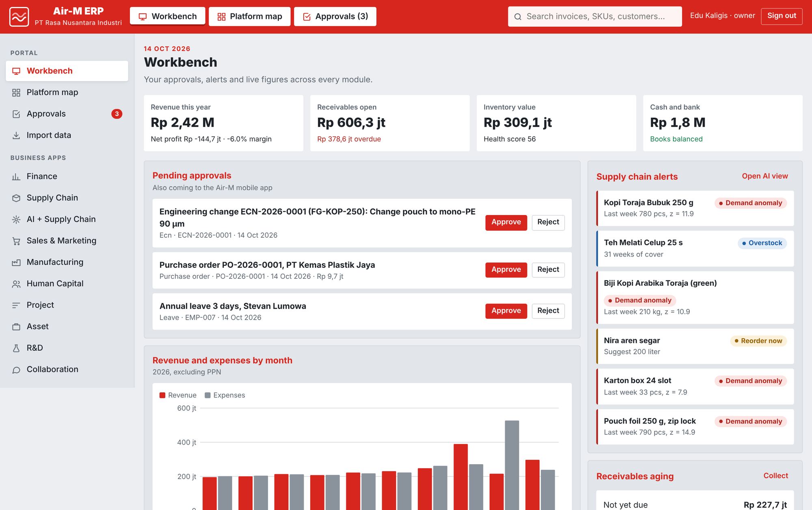Image resolution: width=812 pixels, height=510 pixels.
Task: Reject Stevan Lumowa annual leave
Action: pyautogui.click(x=548, y=311)
